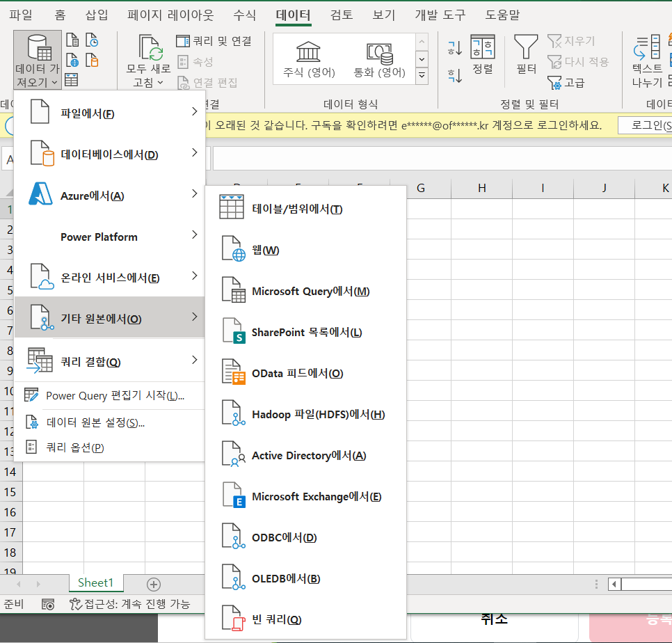Expand 데이터베이스에서(D) submenu
Screen dimensions: 672x643
pos(110,154)
